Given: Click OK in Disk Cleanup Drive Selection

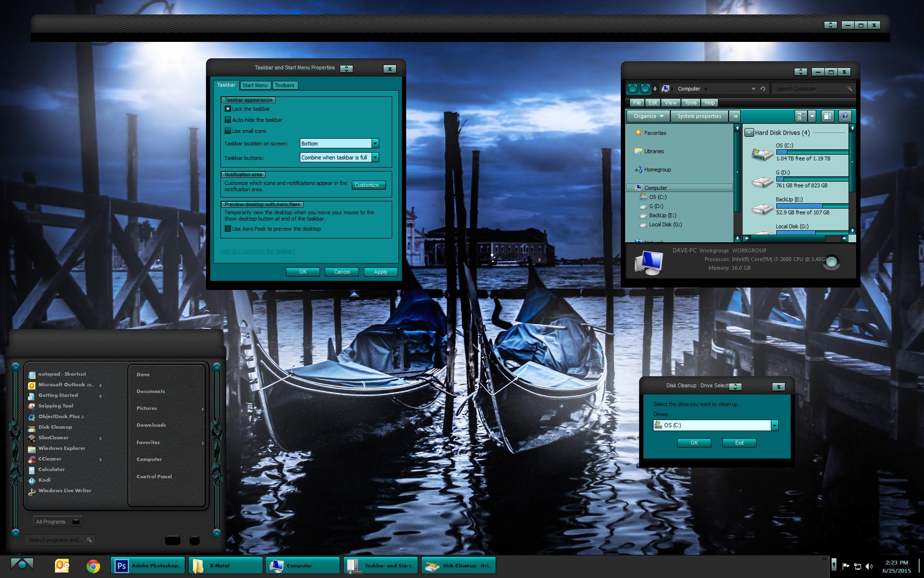Looking at the screenshot, I should pyautogui.click(x=694, y=443).
